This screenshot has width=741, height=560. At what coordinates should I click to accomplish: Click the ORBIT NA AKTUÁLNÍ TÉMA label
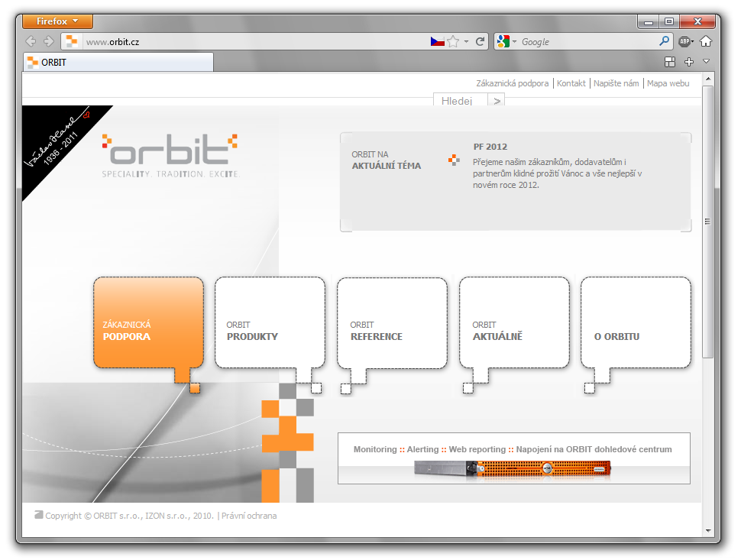coord(386,160)
